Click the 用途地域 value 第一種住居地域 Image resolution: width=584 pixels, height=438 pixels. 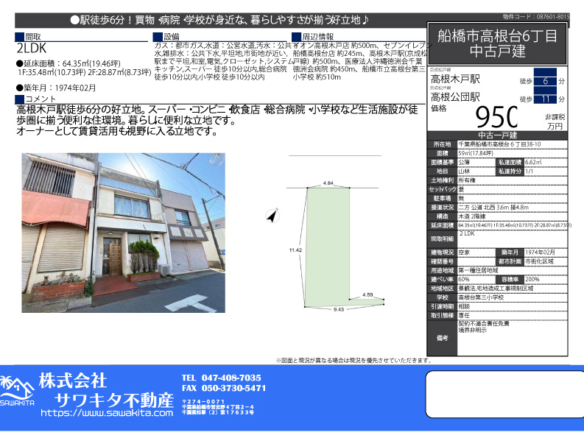point(478,270)
